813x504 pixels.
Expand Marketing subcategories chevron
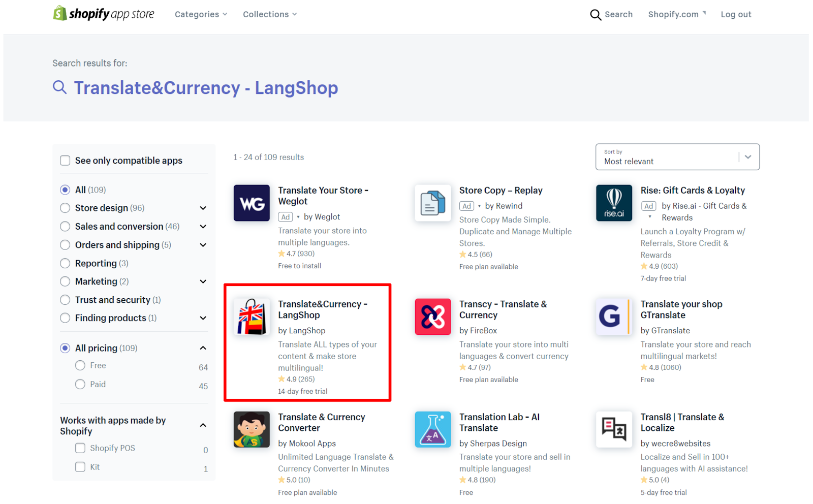tap(203, 281)
